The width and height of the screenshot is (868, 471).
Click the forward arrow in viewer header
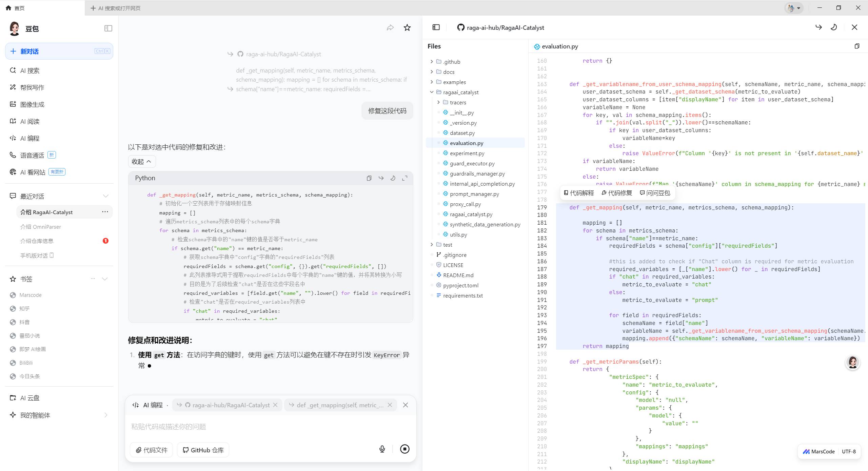pos(819,27)
